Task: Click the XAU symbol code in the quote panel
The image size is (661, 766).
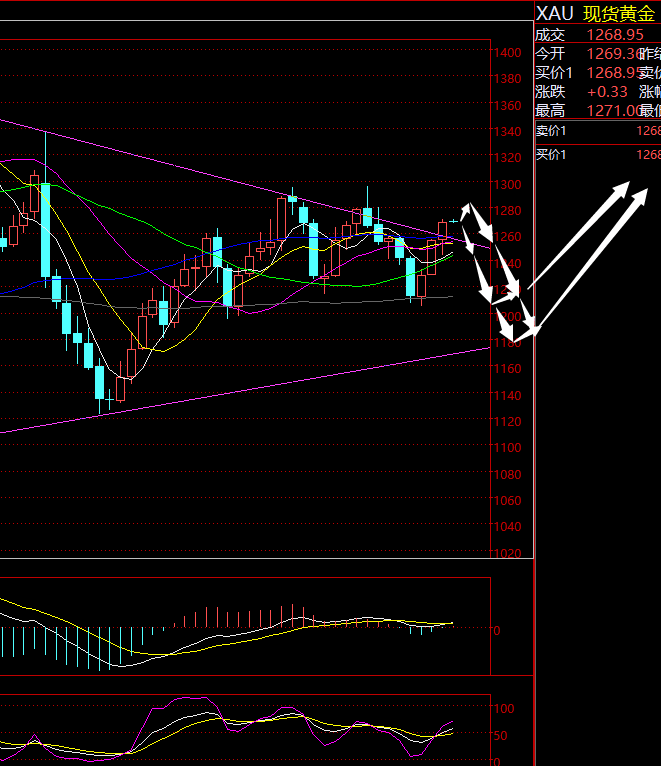Action: [554, 13]
